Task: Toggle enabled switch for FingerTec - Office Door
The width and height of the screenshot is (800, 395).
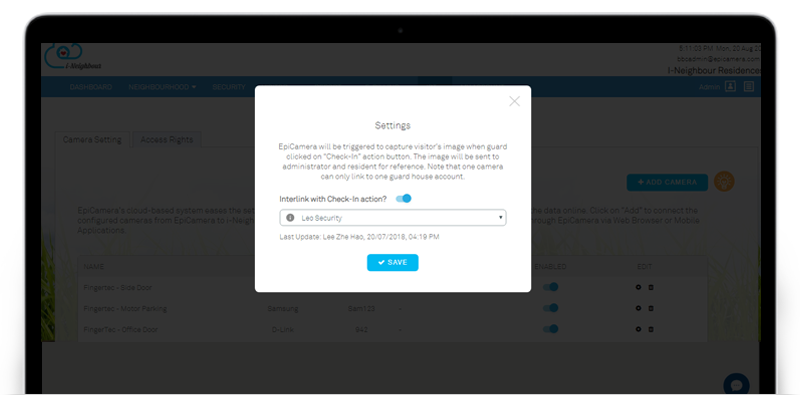Action: pyautogui.click(x=551, y=329)
